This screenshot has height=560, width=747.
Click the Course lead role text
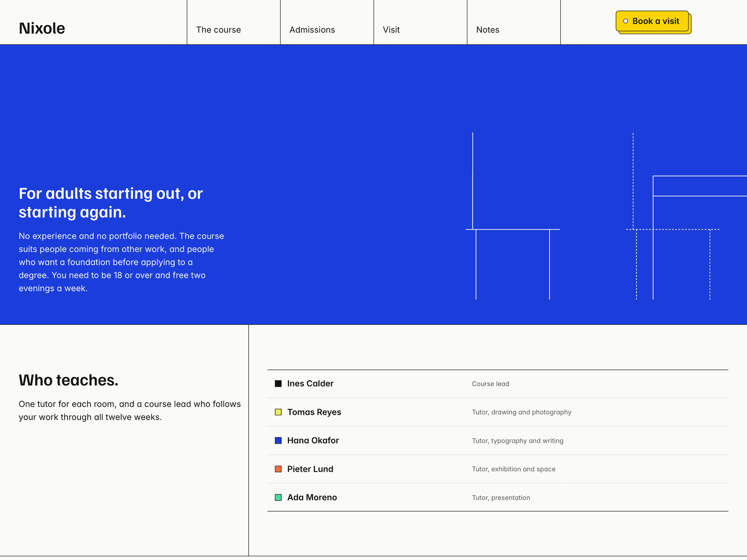491,384
